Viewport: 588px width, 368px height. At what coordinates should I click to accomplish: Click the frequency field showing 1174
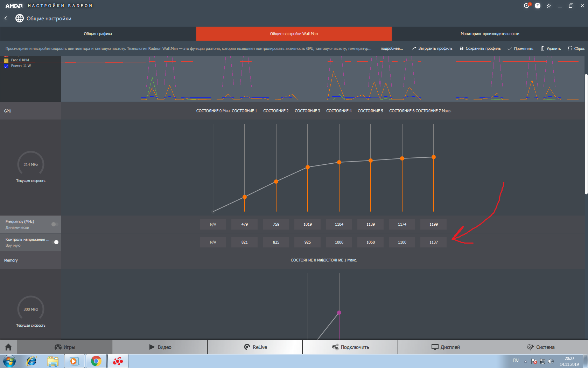tap(402, 224)
